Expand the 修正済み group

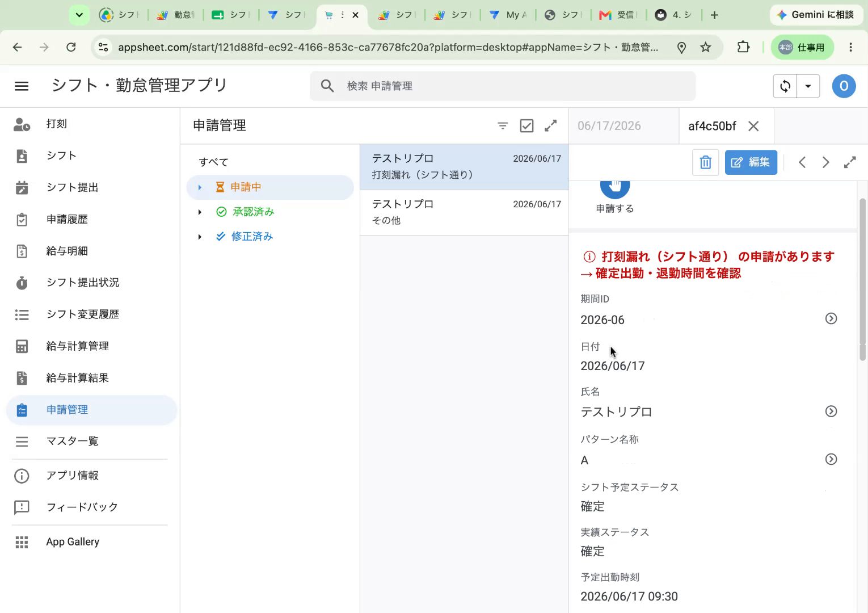click(200, 237)
